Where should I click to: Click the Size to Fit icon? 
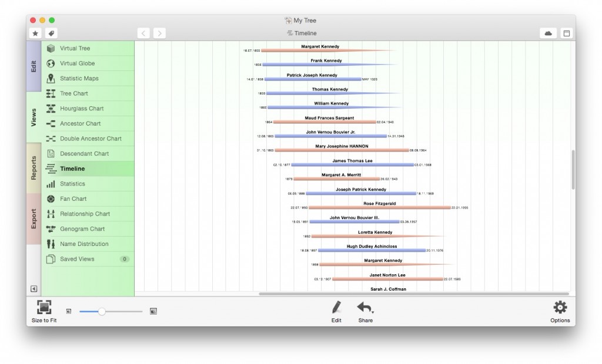click(44, 307)
